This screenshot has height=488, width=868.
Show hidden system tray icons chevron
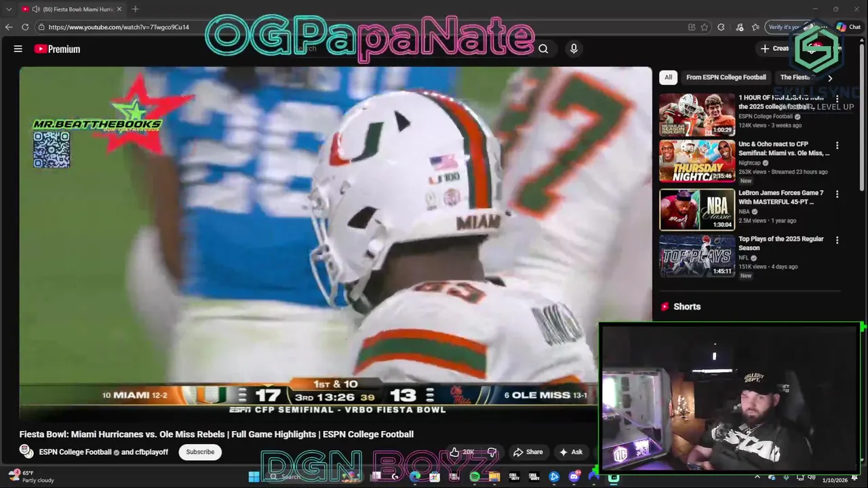[x=757, y=476]
